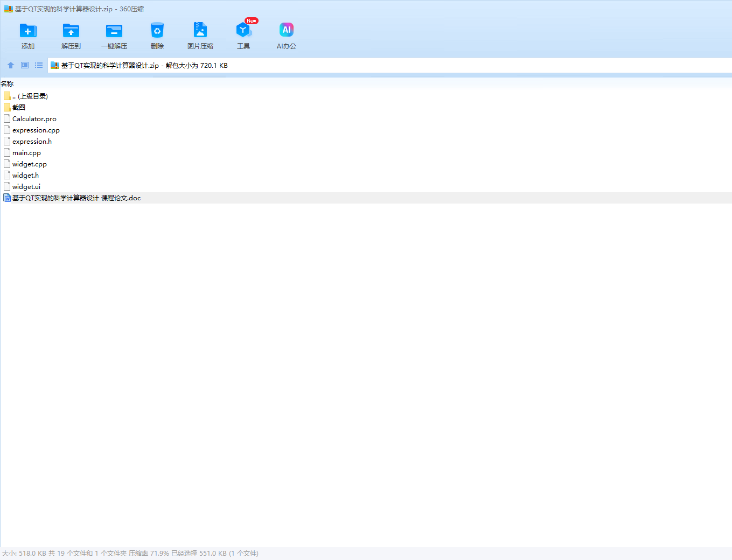The height and width of the screenshot is (560, 732).
Task: Select the widget.cpp file name
Action: [30, 164]
